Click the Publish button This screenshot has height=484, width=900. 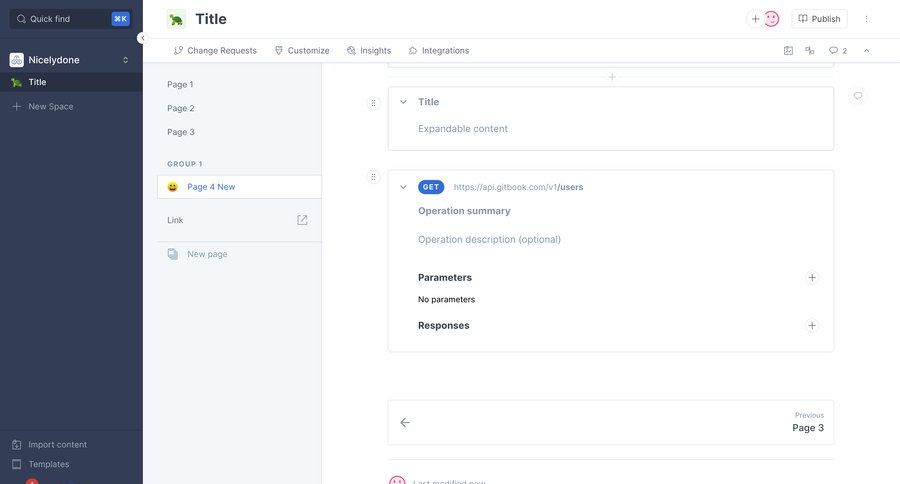(819, 19)
